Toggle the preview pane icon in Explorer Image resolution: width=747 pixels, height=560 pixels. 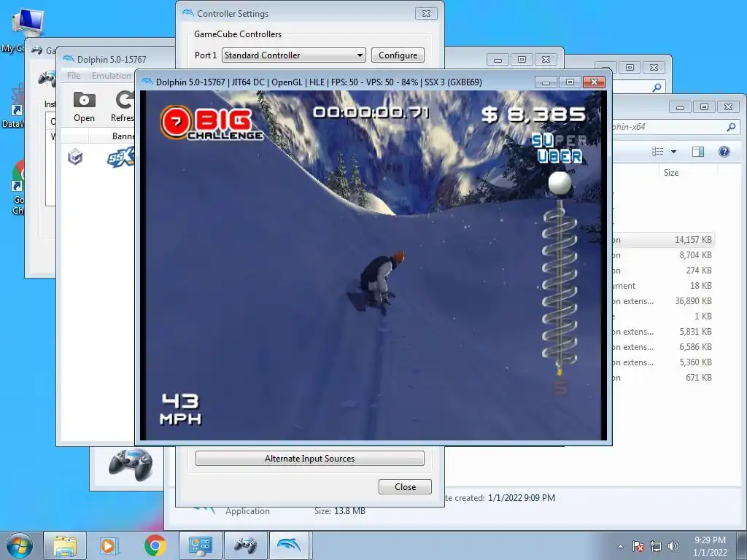coord(698,152)
